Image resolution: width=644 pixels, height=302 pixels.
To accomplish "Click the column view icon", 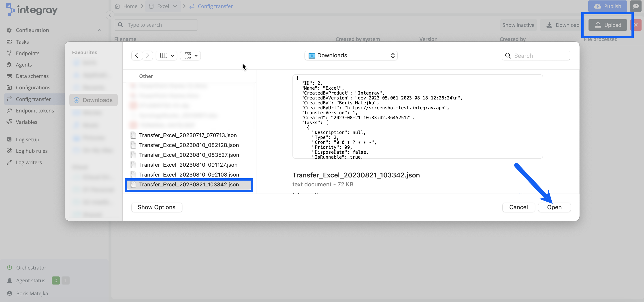I will point(164,55).
